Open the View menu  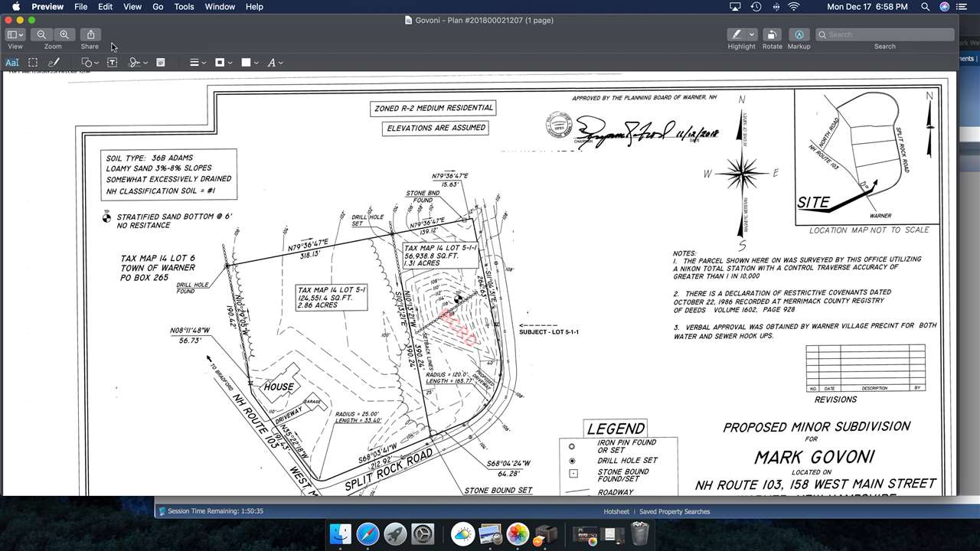click(x=132, y=7)
